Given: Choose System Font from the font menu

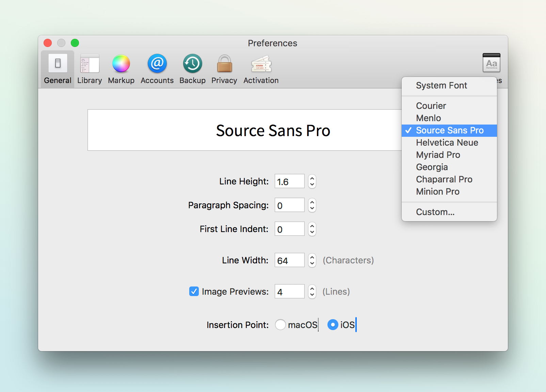Looking at the screenshot, I should tap(449, 85).
